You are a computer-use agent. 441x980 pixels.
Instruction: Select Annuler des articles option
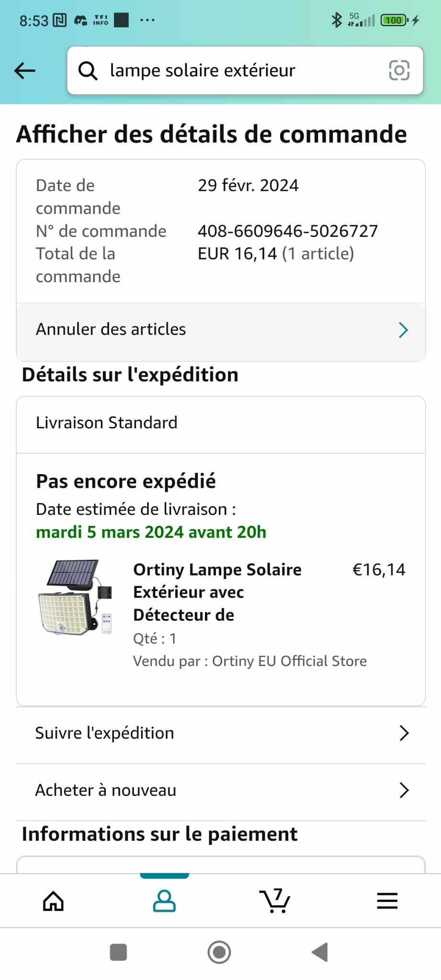111,330
